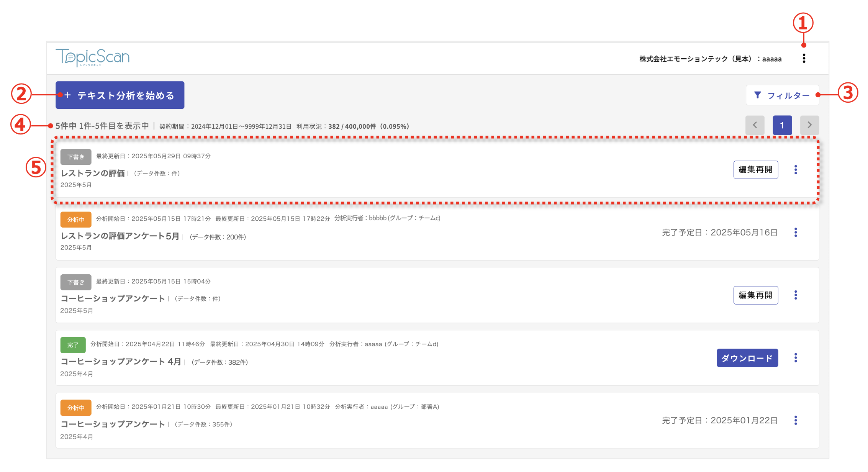The image size is (868, 472).
Task: Open the レストランの評価アンケート5月 title
Action: 120,236
